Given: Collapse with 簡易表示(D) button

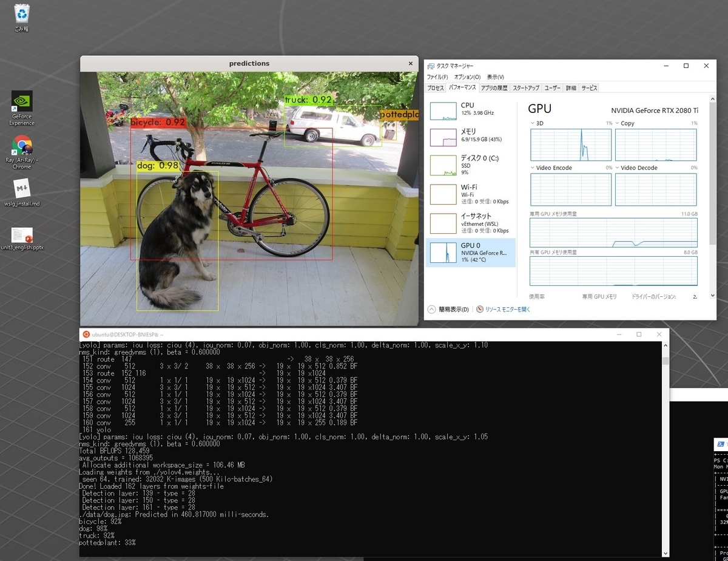Looking at the screenshot, I should [448, 309].
